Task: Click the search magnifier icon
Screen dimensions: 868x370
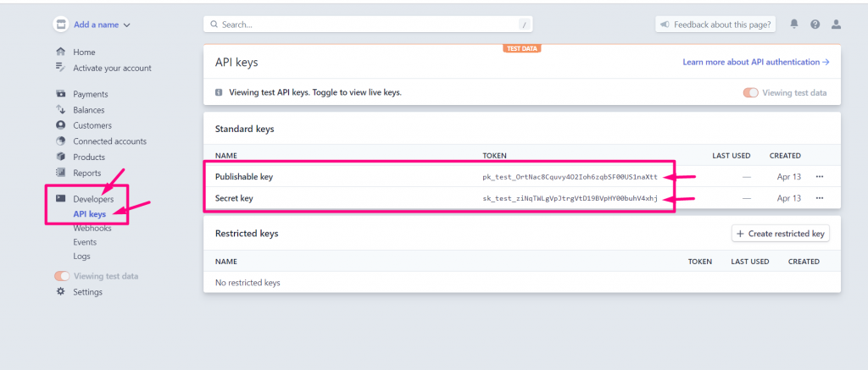Action: point(214,25)
